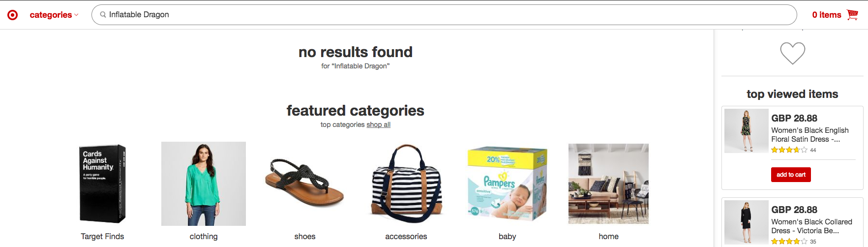Open the accessories striped bag image
This screenshot has width=868, height=247.
[x=406, y=184]
